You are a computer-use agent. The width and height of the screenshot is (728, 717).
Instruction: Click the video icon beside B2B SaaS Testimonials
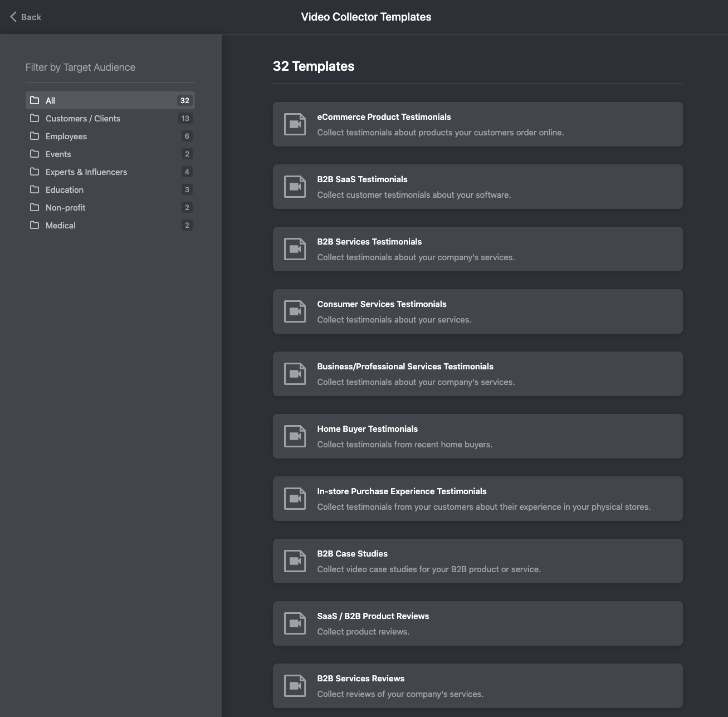[x=295, y=187]
